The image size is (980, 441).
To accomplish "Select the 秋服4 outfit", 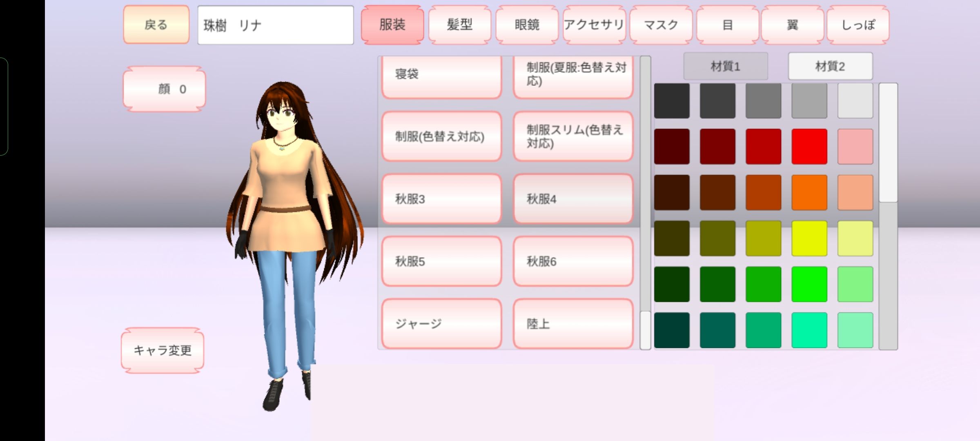I will pyautogui.click(x=573, y=199).
